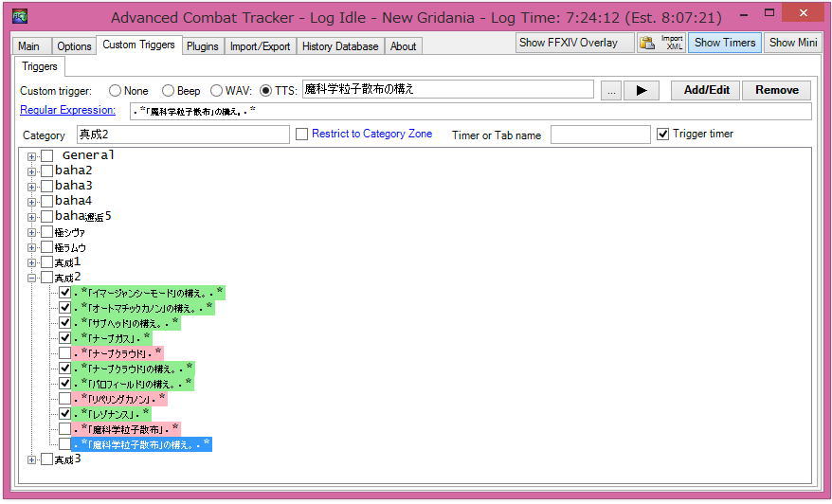The image size is (832, 504).
Task: Expand the 極ラムウ tree node
Action: [32, 247]
